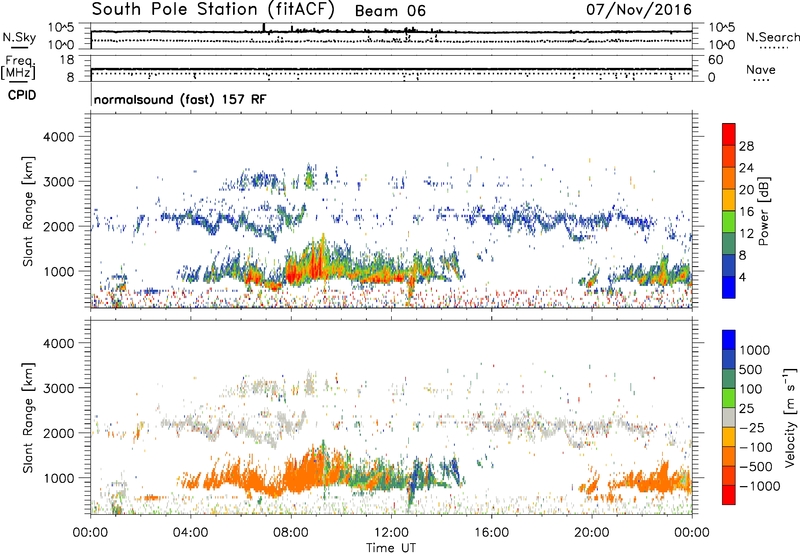The height and width of the screenshot is (554, 800).
Task: Click the red high-power echo near 08:00
Action: point(292,274)
